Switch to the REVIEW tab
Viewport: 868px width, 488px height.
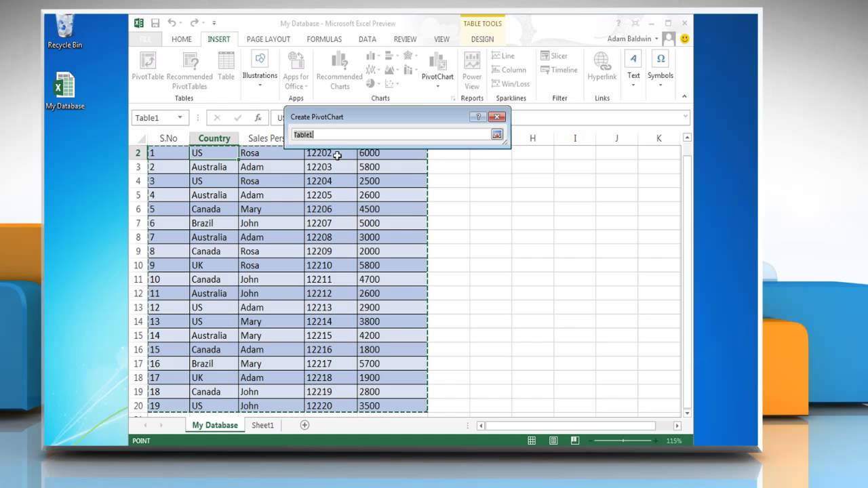406,39
